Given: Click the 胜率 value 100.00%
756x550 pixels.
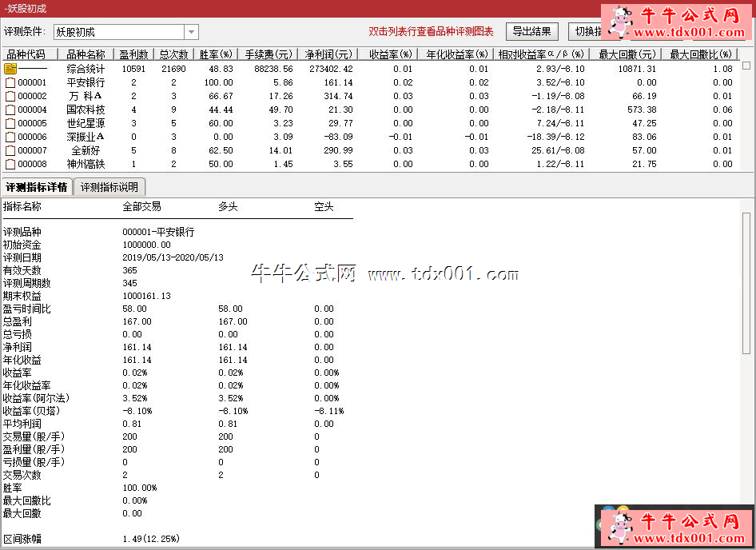Looking at the screenshot, I should 140,488.
